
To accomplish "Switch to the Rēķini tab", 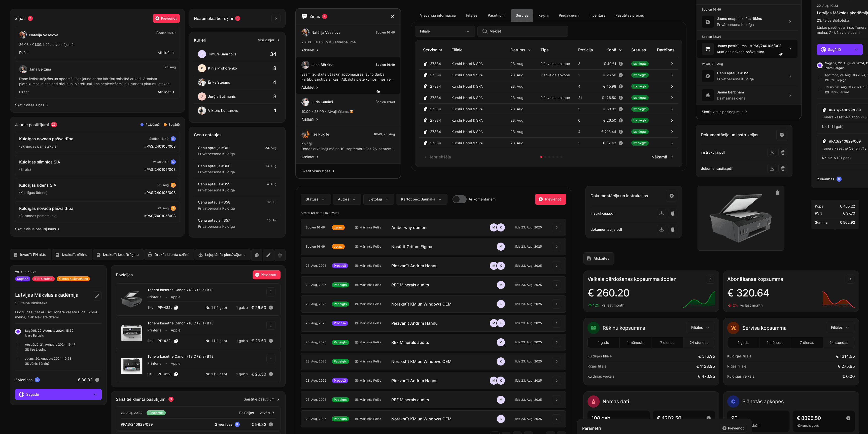I will (543, 15).
